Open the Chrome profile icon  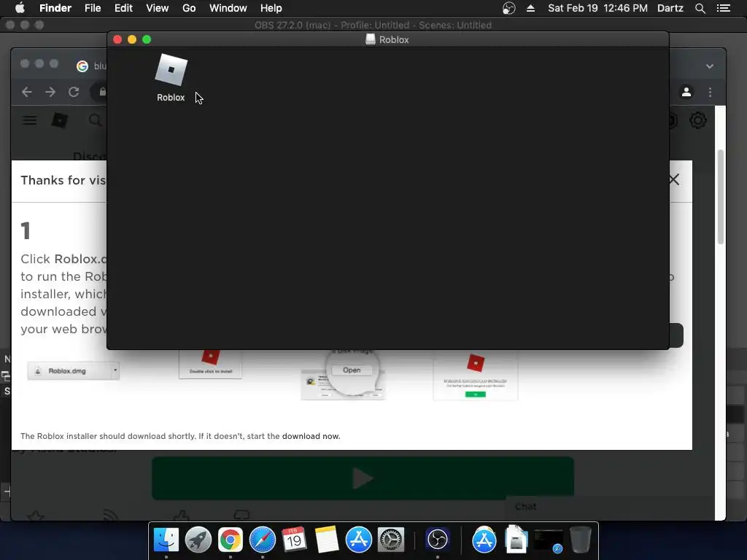pos(686,92)
